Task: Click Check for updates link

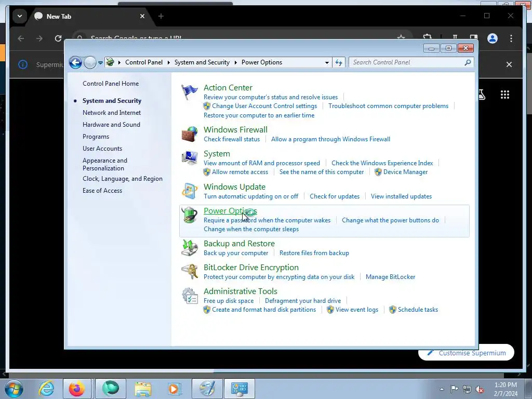Action: click(335, 196)
